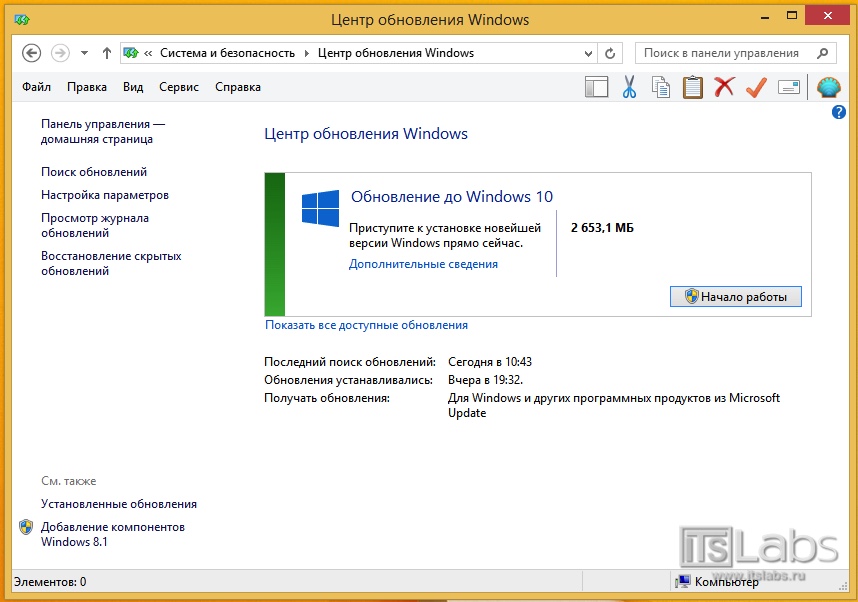The image size is (858, 602).
Task: Click the Обновление до Windows 10 heading
Action: [452, 196]
